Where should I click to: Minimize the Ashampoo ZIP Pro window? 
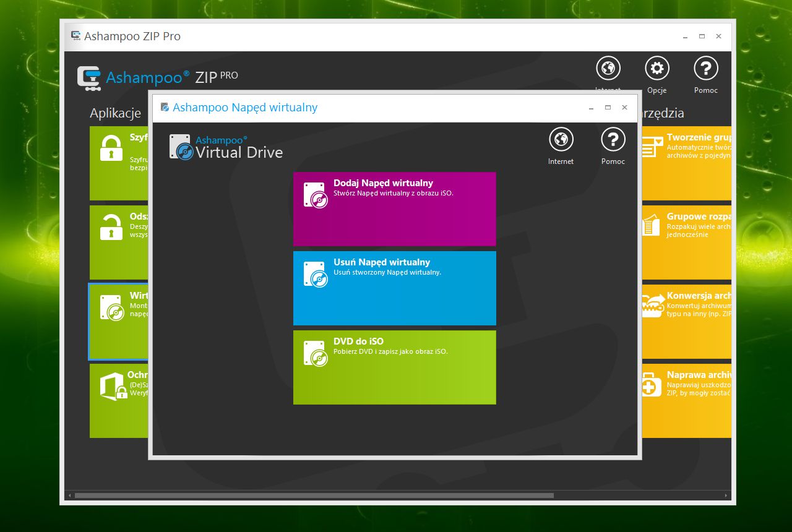pos(685,36)
